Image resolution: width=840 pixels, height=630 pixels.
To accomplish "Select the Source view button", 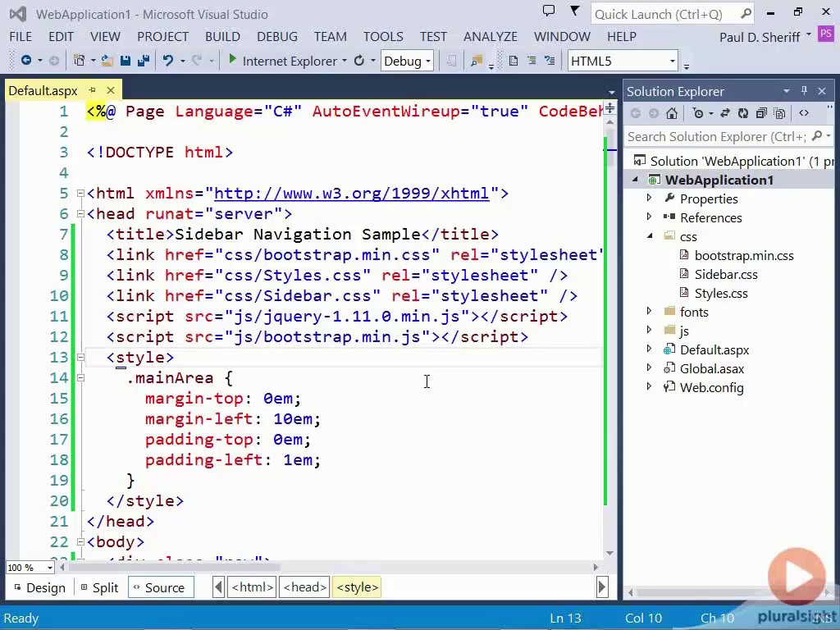I will [161, 587].
